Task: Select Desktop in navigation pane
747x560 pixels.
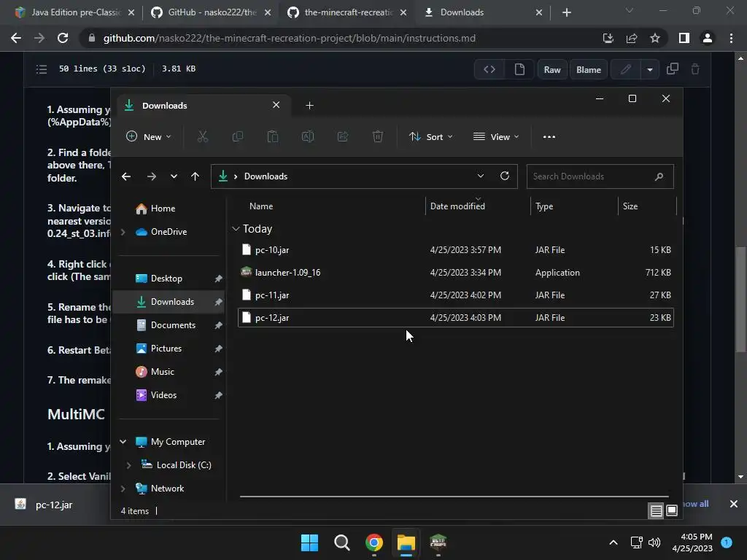Action: pyautogui.click(x=169, y=279)
